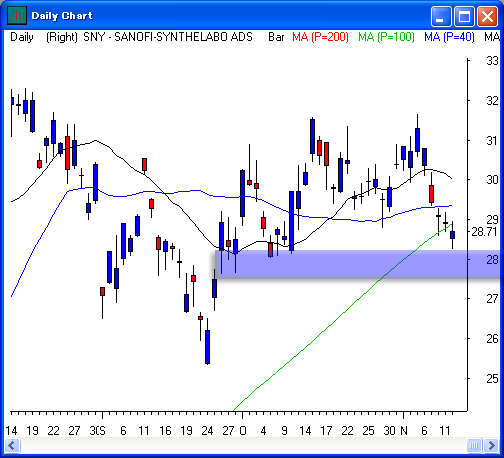Click the N month marker on time axis
Image resolution: width=504 pixels, height=458 pixels.
coord(404,431)
